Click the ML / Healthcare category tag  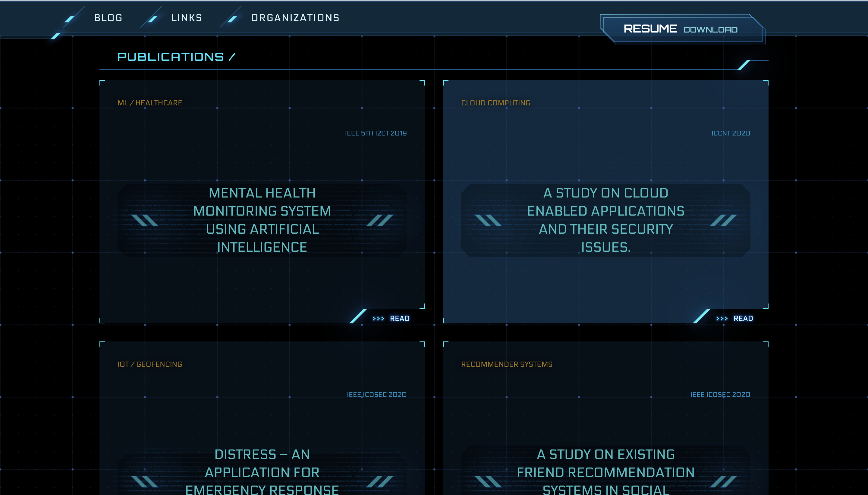150,103
